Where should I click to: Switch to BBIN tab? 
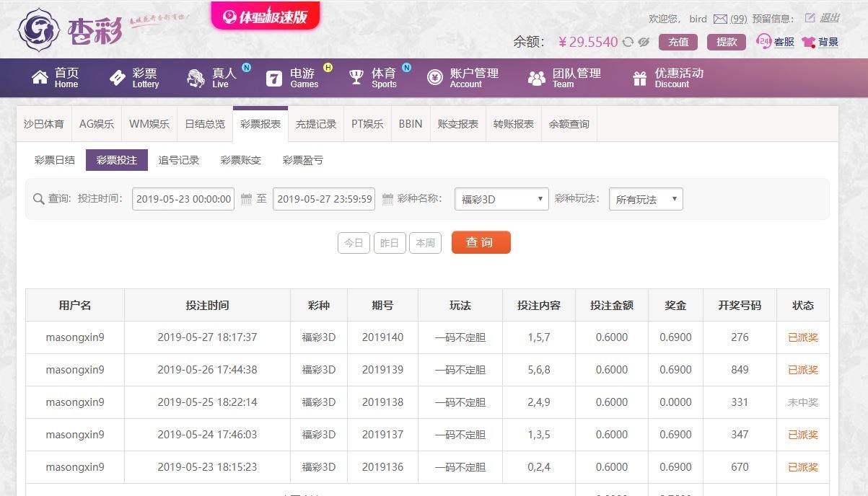[x=411, y=124]
